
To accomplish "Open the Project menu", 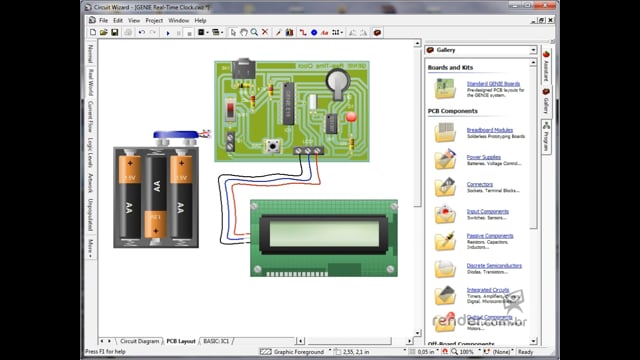I will [x=154, y=20].
